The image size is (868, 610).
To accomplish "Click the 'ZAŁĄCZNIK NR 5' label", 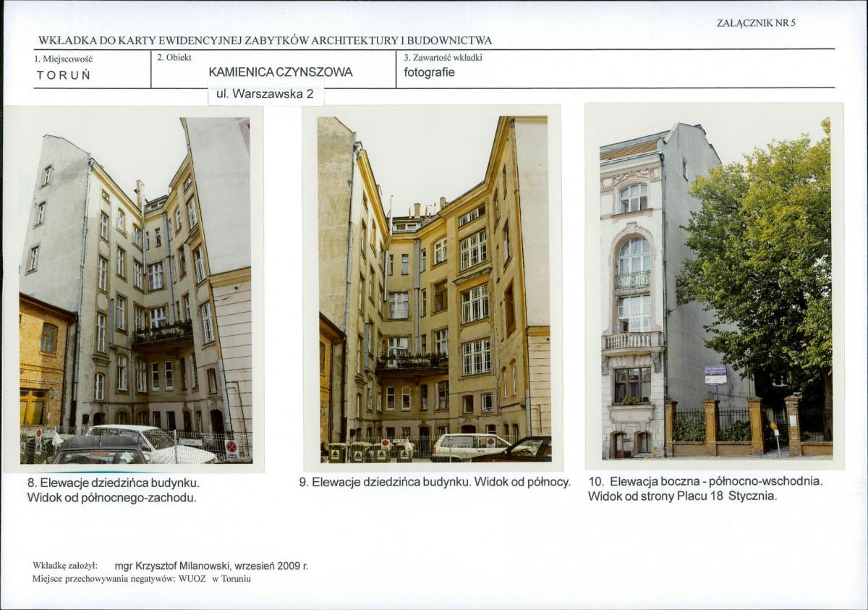I will click(756, 22).
